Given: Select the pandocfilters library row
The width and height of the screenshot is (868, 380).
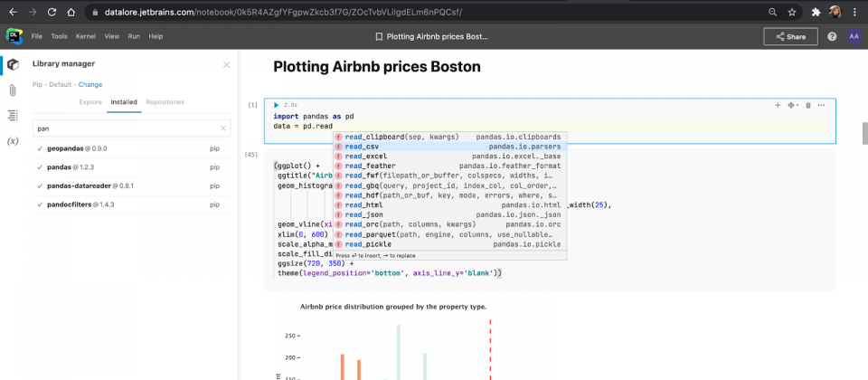Looking at the screenshot, I should click(x=132, y=205).
